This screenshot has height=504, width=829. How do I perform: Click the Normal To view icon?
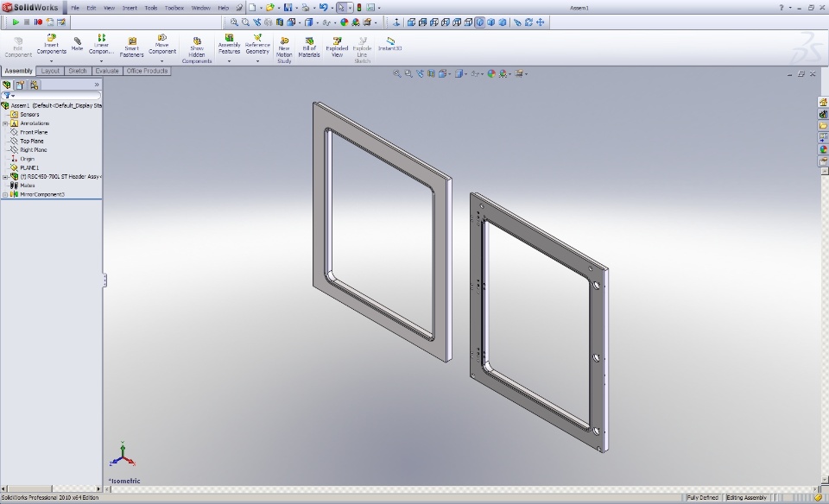[396, 22]
